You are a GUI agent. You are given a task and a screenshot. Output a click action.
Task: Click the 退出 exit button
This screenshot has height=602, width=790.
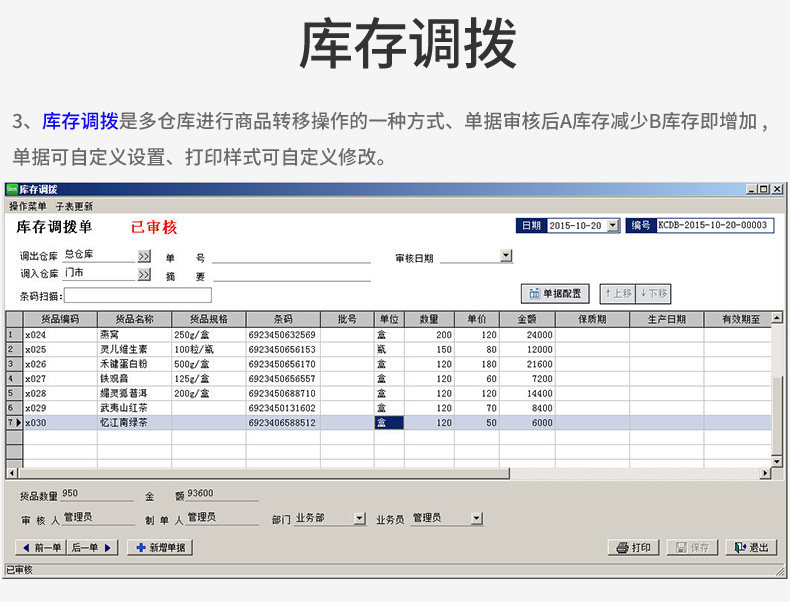coord(751,548)
